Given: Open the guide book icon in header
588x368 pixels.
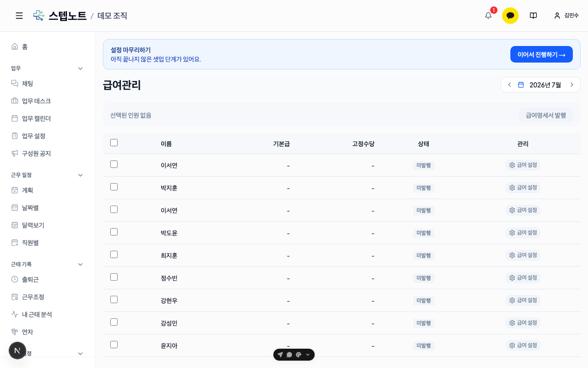Looking at the screenshot, I should coord(533,16).
